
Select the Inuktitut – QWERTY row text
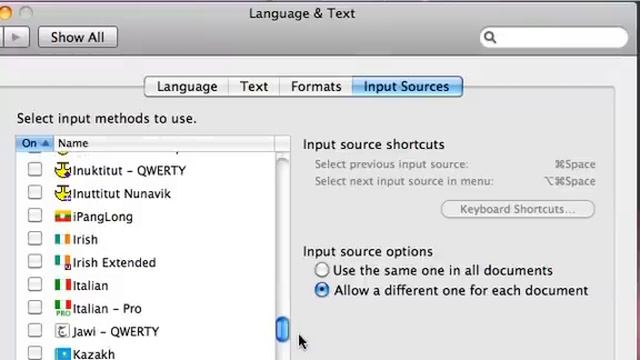coord(129,171)
